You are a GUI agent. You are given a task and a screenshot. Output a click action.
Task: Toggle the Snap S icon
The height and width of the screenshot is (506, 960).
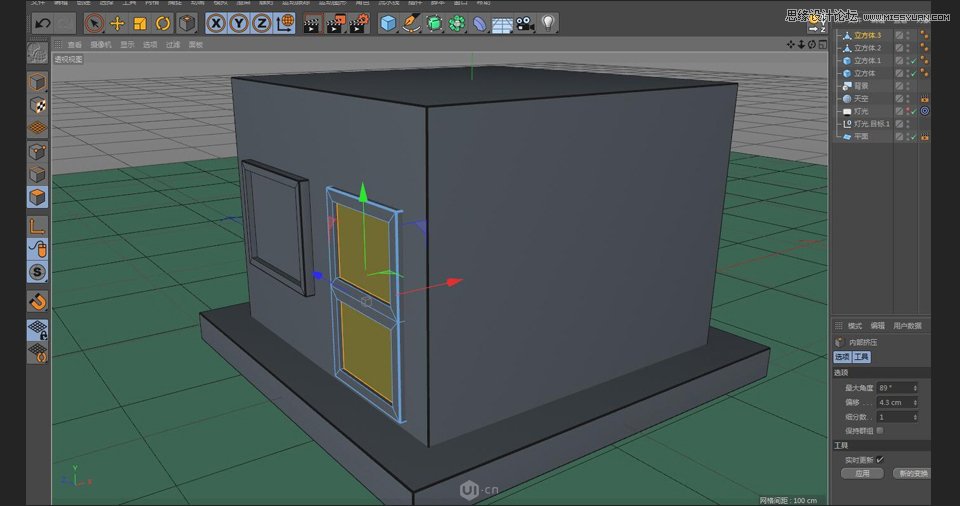(x=37, y=272)
